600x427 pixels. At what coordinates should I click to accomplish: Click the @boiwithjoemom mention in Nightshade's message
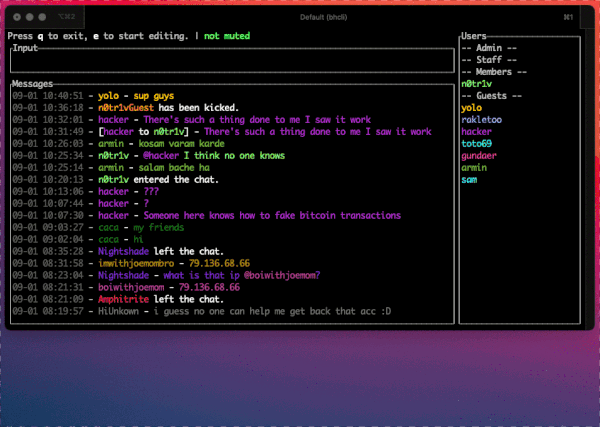pyautogui.click(x=282, y=275)
